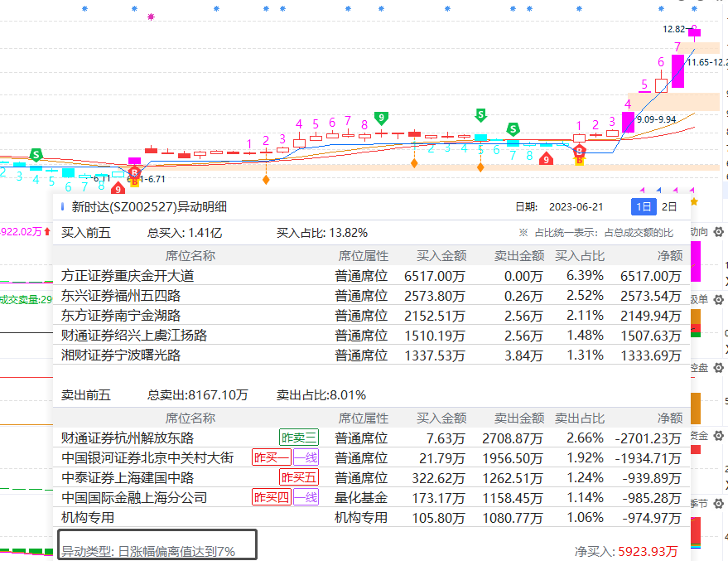This screenshot has width=728, height=561.
Task: Switch to the 2日 tab
Action: [669, 206]
